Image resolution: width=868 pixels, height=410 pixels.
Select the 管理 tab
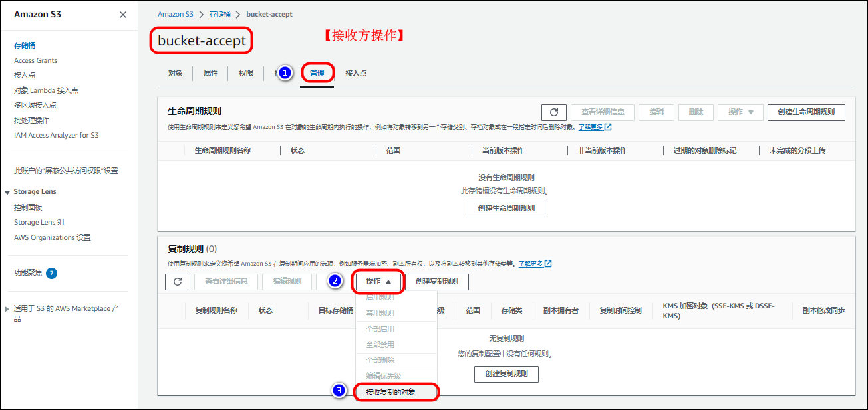(x=317, y=73)
